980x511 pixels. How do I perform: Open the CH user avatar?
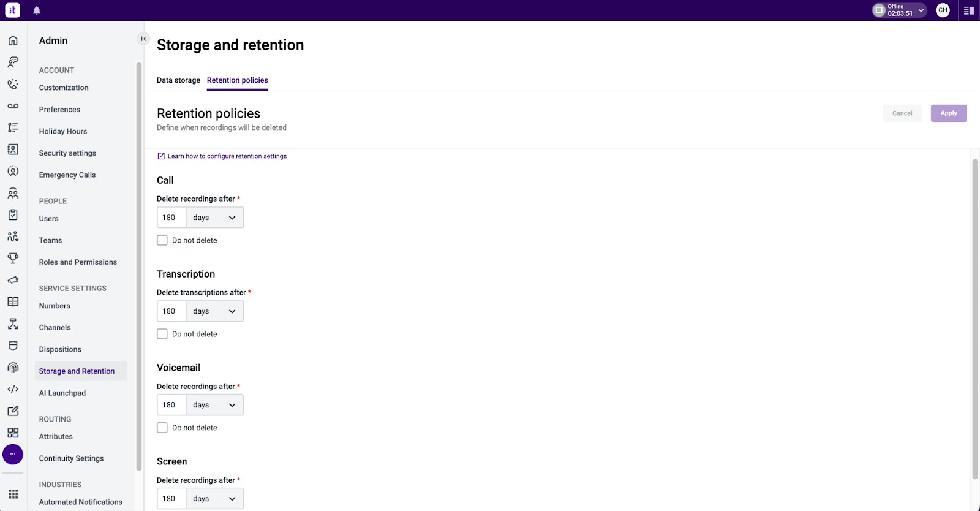pos(943,10)
